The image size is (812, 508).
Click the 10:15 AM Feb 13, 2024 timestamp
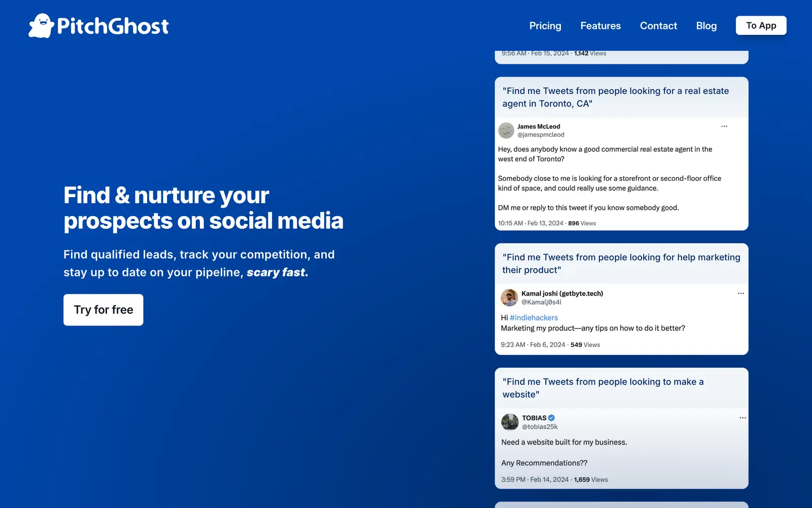click(530, 223)
